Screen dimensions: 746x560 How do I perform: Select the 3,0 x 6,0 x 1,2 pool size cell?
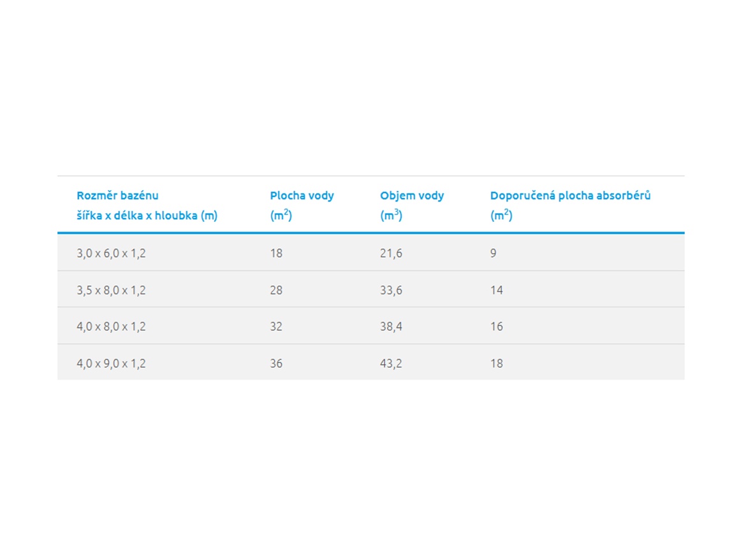pyautogui.click(x=111, y=253)
